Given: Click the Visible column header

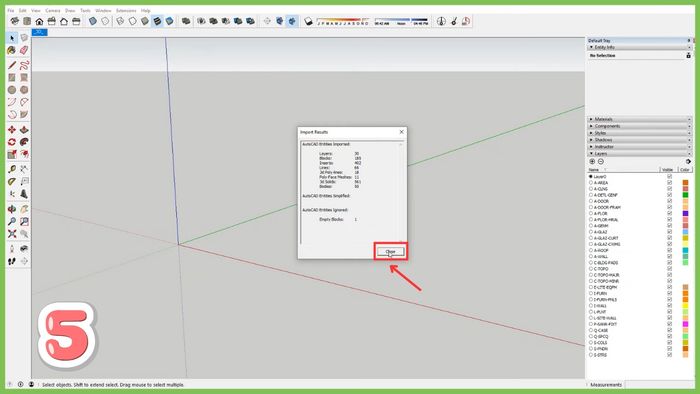Looking at the screenshot, I should pos(667,170).
